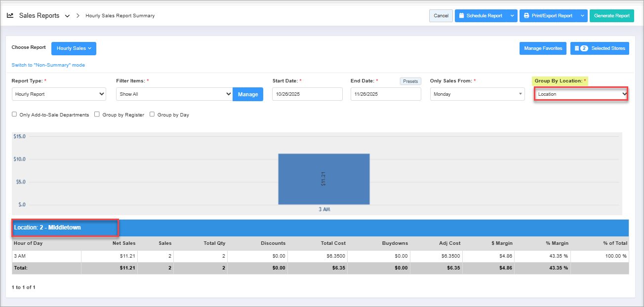Viewport: 644px width, 307px height.
Task: Click Manage button beside Filter Items
Action: click(248, 94)
